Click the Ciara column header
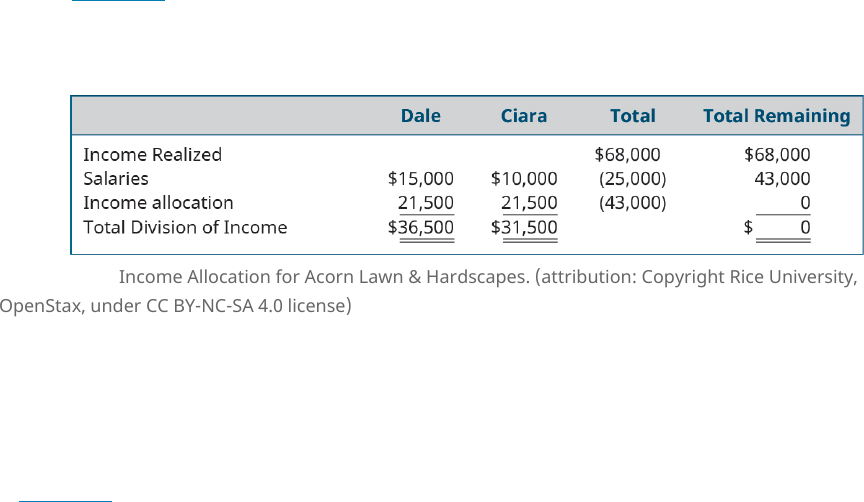Image resolution: width=864 pixels, height=502 pixels. click(523, 116)
